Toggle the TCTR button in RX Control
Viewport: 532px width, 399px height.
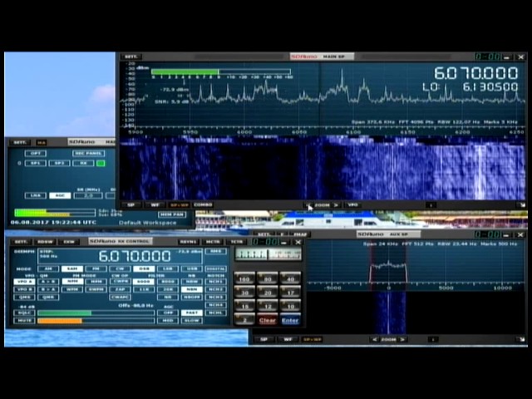236,242
